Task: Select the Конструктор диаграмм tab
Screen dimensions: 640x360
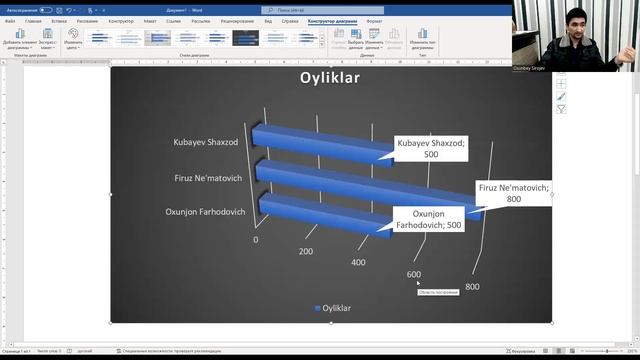Action: tap(332, 21)
